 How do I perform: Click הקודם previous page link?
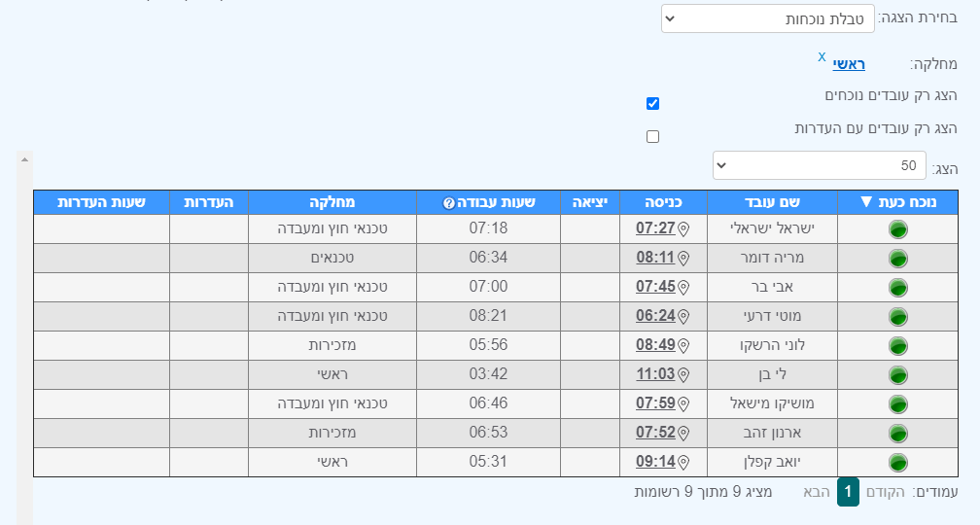885,493
